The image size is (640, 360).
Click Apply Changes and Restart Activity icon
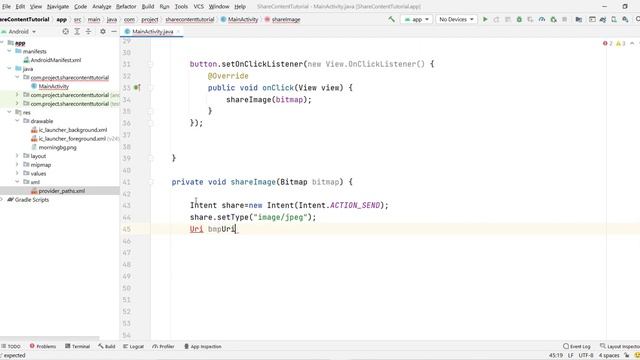click(496, 19)
